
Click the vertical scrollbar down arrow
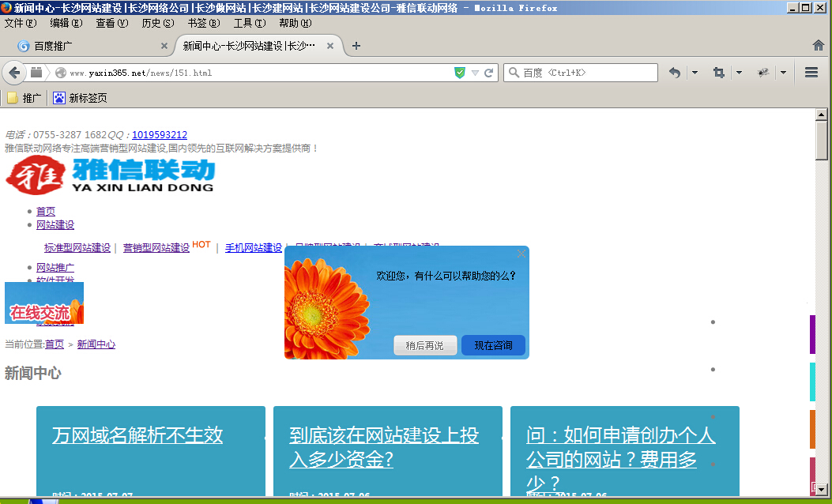[821, 490]
